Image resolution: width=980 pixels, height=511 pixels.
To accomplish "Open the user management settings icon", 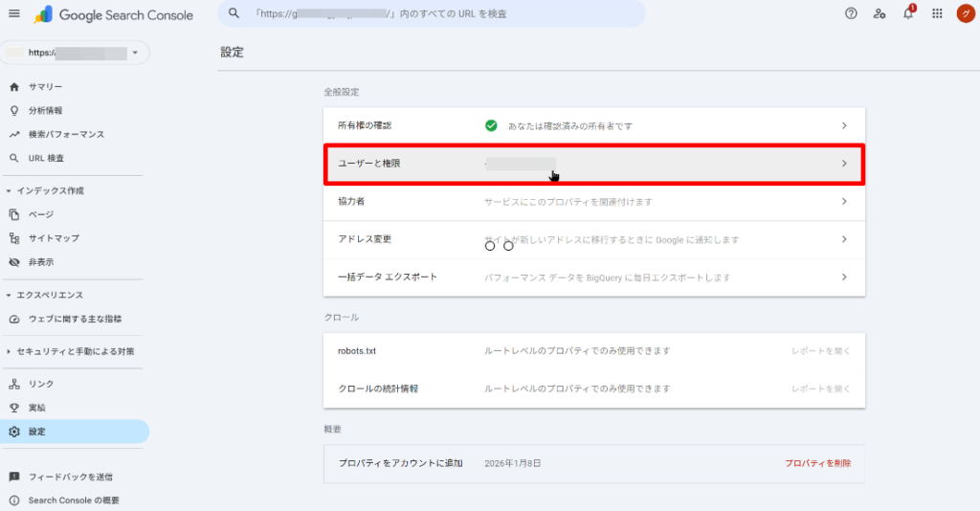I will 880,13.
